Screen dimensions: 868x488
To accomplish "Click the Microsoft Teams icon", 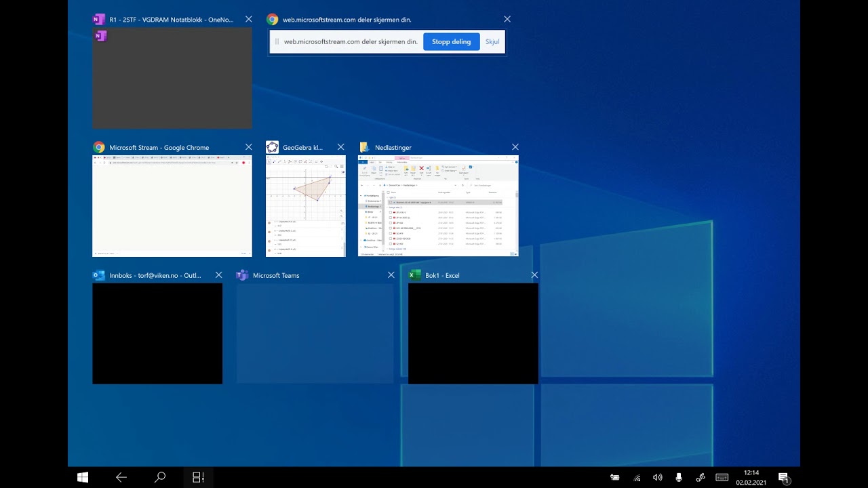I will 242,275.
